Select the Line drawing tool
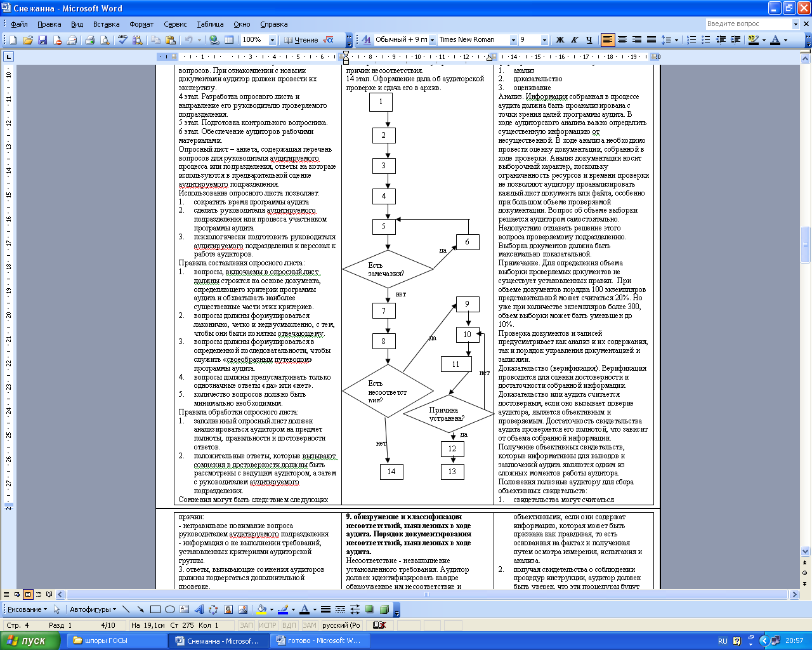 tap(126, 609)
